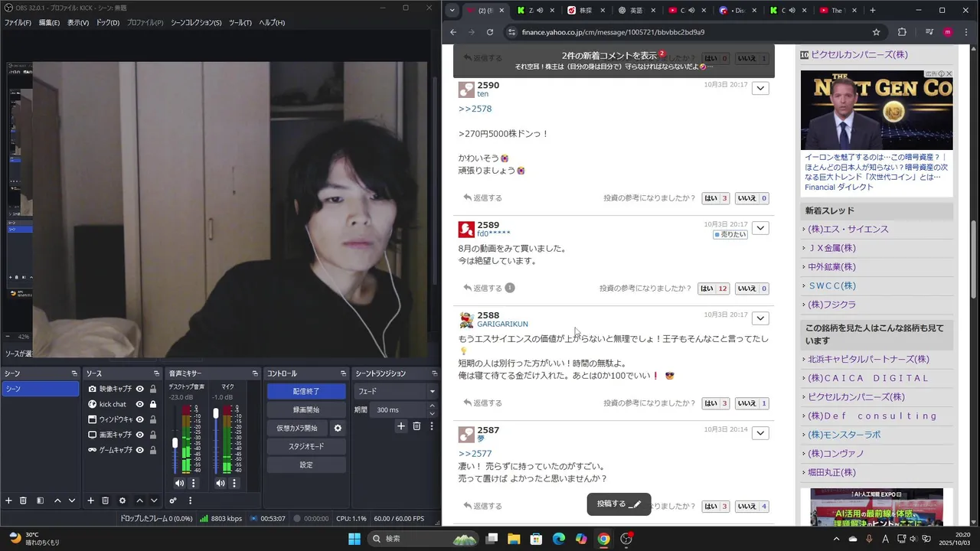Image resolution: width=980 pixels, height=551 pixels.
Task: Click the Chrome address bar URL
Action: pyautogui.click(x=612, y=32)
